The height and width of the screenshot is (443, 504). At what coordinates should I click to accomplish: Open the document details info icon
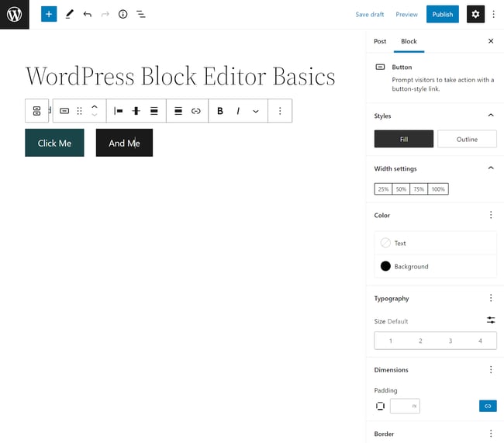pos(123,14)
